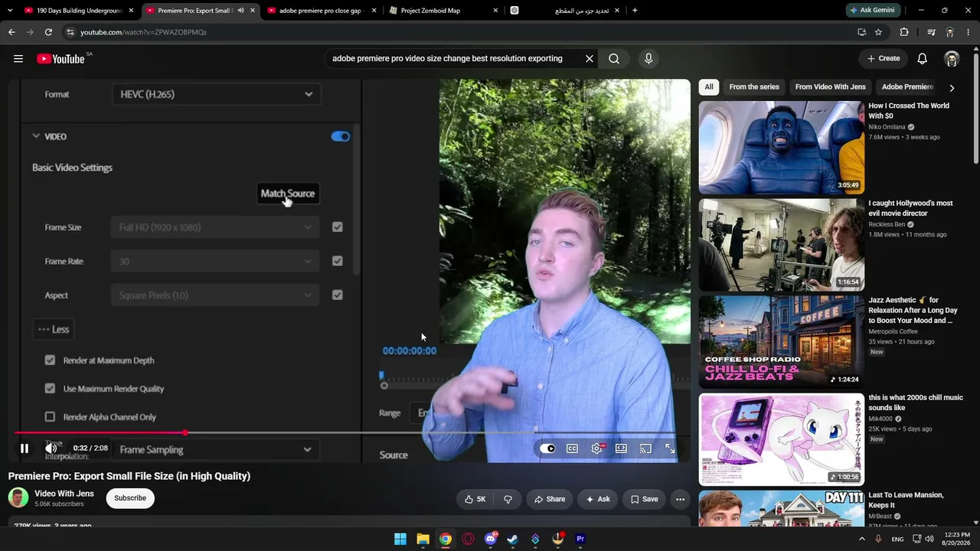Toggle Render at Maximum Depth checkbox
The image size is (980, 551).
click(50, 360)
